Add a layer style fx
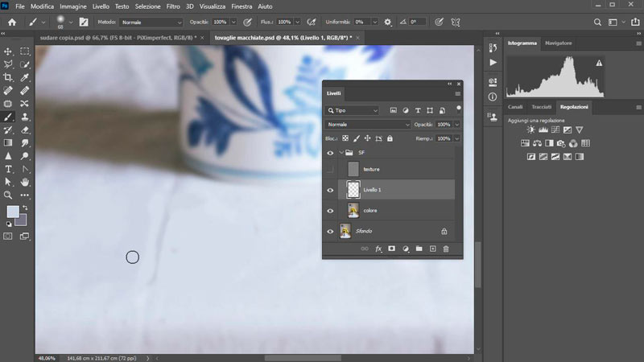Viewport: 644px width, 362px height. pyautogui.click(x=378, y=249)
